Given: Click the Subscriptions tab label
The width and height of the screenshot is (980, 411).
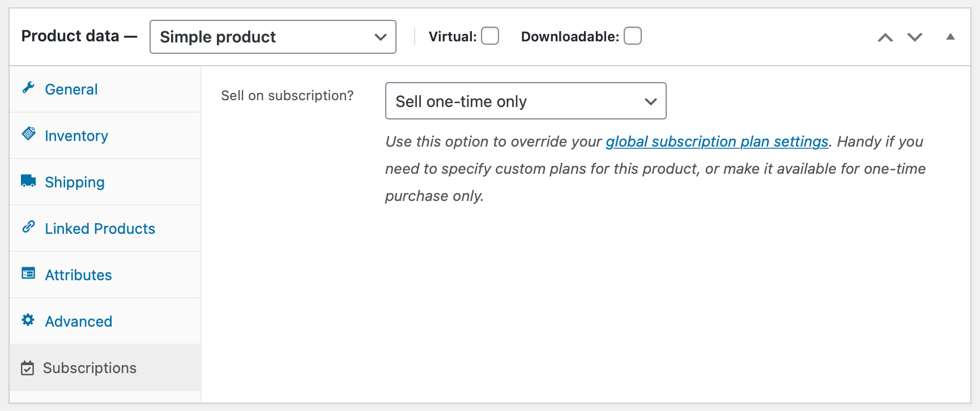Looking at the screenshot, I should [90, 368].
